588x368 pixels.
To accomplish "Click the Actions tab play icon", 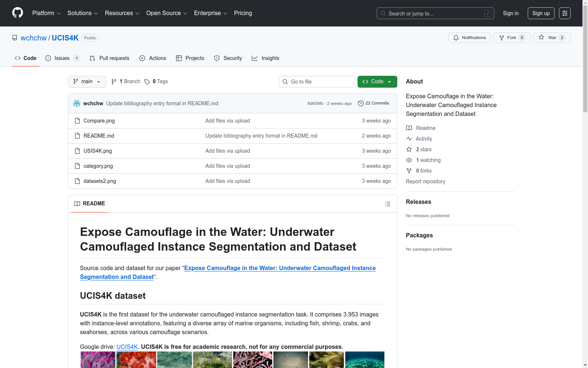I will click(142, 58).
